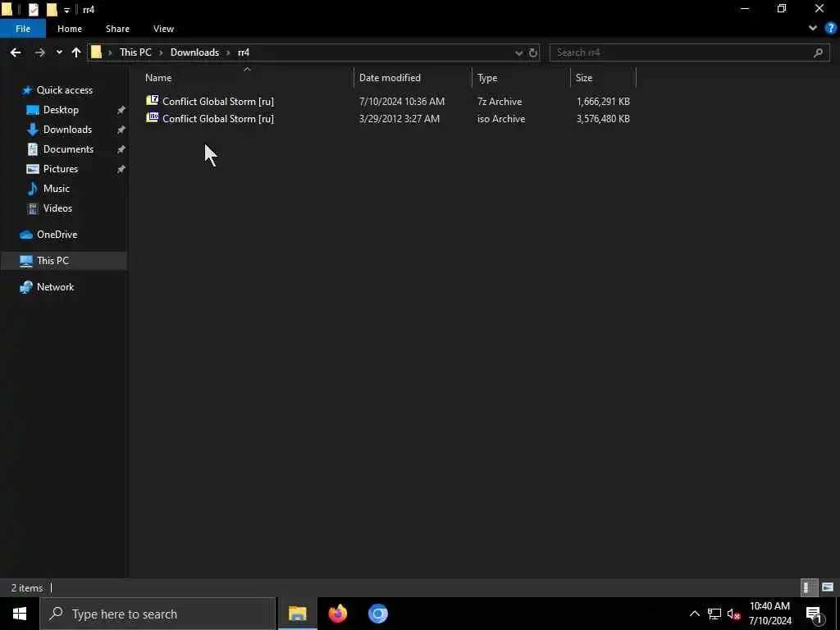This screenshot has width=840, height=630.
Task: Click the Downloads pin icon
Action: coord(121,130)
